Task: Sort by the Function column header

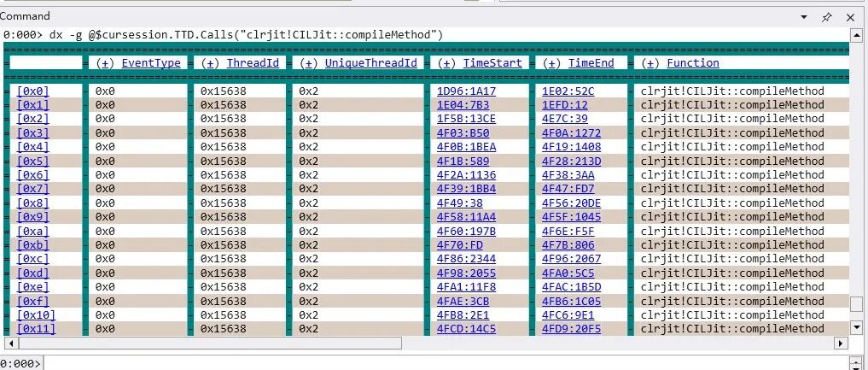Action: 693,63
